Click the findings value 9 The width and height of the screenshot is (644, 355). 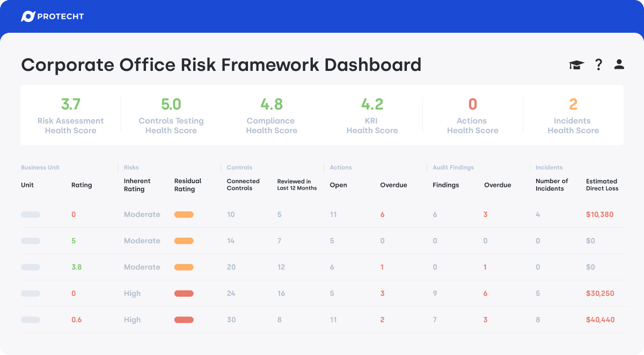click(x=435, y=293)
